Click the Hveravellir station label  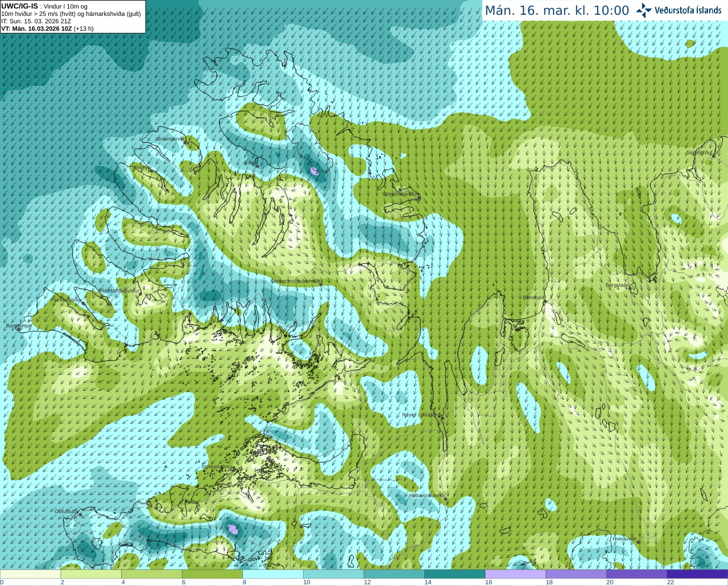pos(624,538)
